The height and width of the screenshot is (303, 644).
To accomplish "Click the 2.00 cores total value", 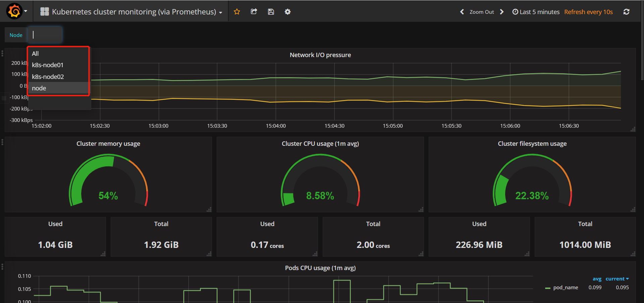I will click(373, 245).
